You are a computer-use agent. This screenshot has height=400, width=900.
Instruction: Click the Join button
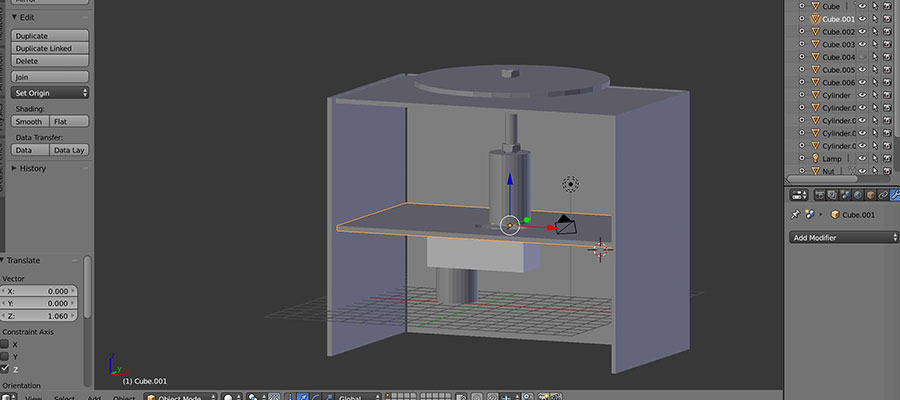click(x=50, y=77)
